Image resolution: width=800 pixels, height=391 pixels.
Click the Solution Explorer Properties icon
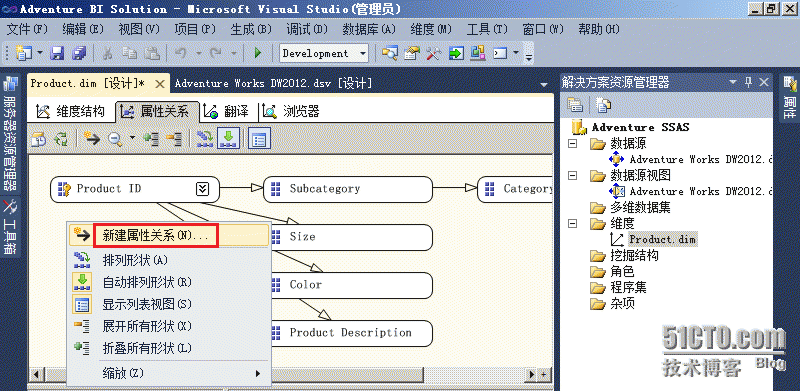tap(576, 106)
